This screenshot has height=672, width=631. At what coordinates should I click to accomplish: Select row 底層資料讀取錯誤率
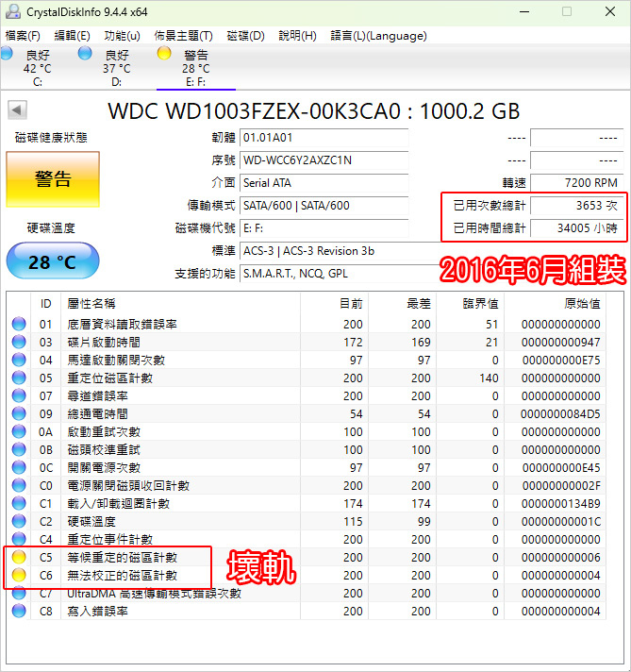click(x=307, y=325)
